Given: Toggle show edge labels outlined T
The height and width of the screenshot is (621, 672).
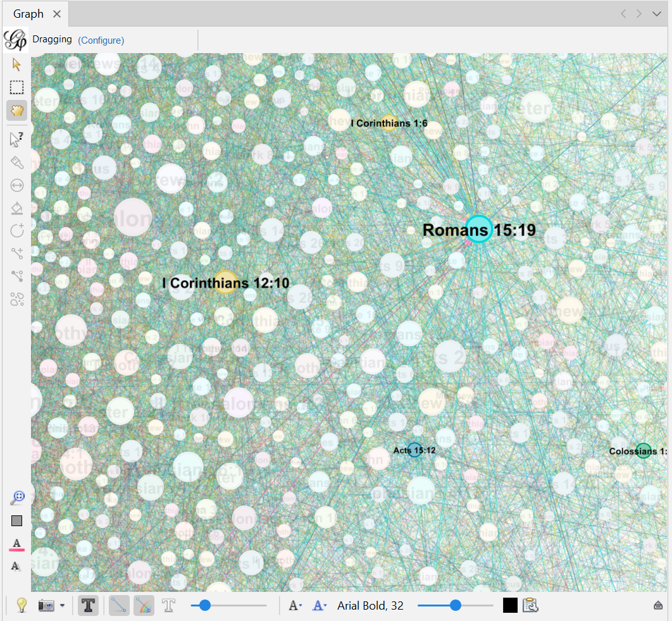Looking at the screenshot, I should click(168, 606).
